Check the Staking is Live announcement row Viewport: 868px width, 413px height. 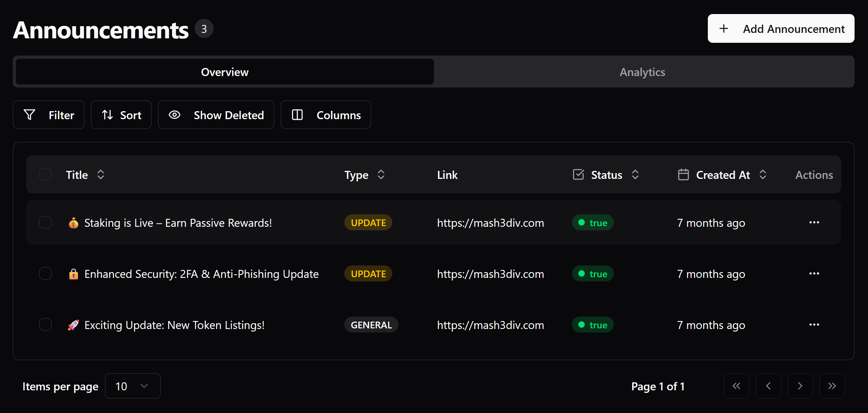pyautogui.click(x=45, y=223)
